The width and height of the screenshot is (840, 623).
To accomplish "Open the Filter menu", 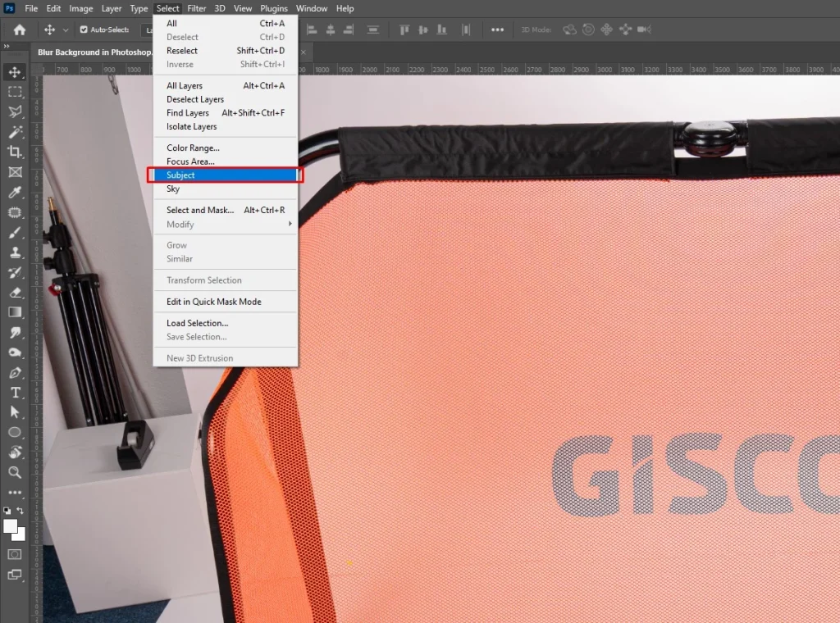I will 196,8.
